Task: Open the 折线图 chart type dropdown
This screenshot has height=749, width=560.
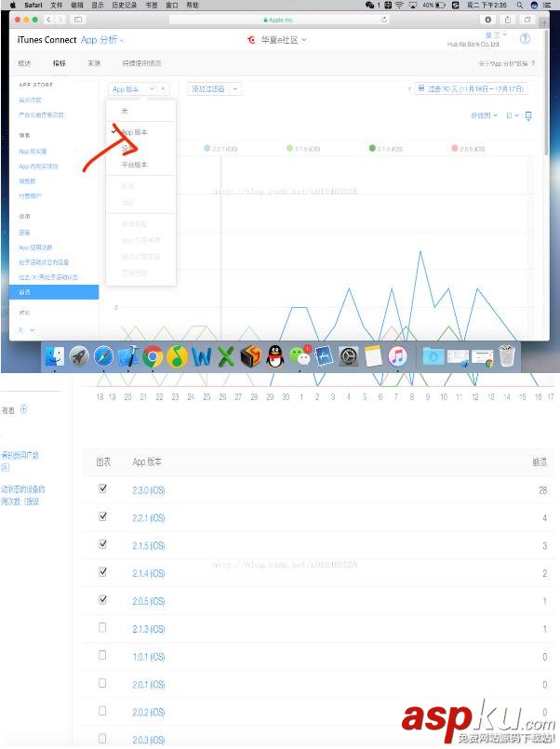Action: click(484, 115)
